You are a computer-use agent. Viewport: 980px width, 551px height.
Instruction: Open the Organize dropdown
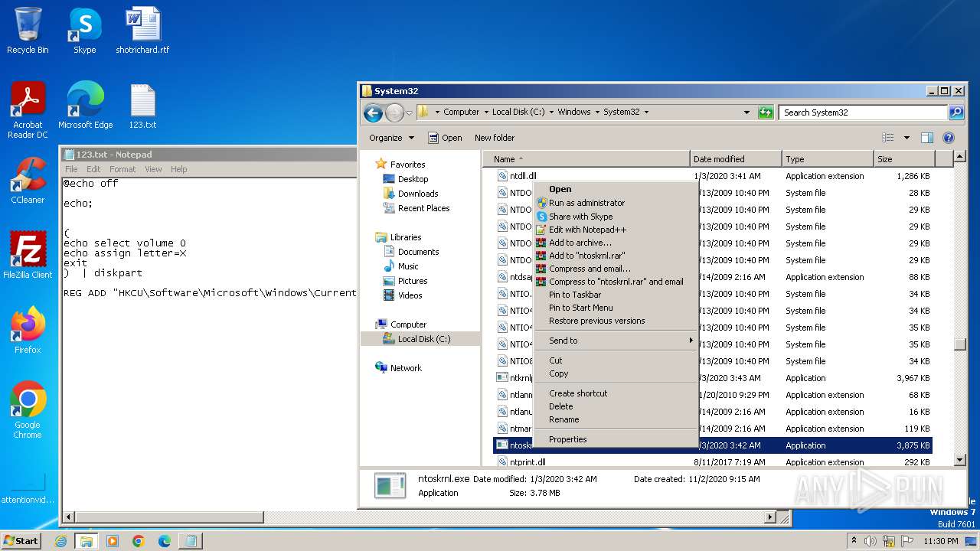point(391,138)
